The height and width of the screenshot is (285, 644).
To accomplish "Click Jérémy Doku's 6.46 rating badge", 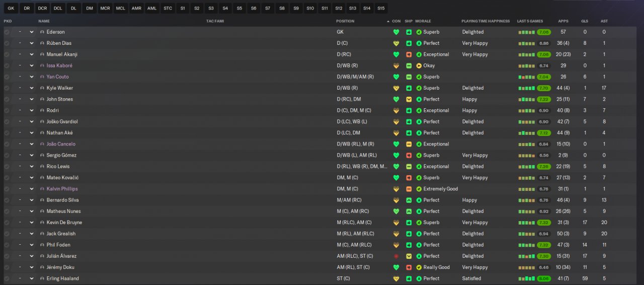I will click(x=543, y=267).
